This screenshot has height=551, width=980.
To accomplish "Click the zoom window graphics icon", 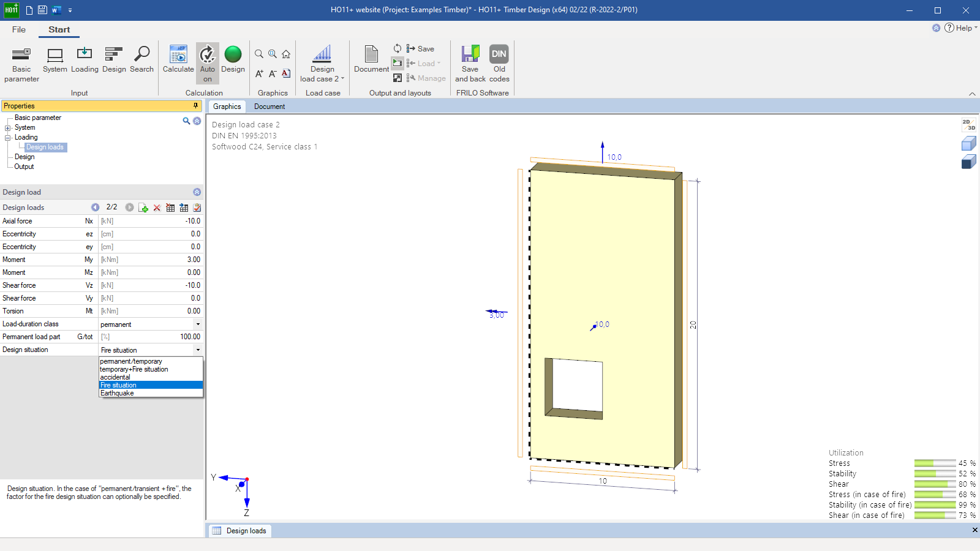I will pyautogui.click(x=273, y=54).
